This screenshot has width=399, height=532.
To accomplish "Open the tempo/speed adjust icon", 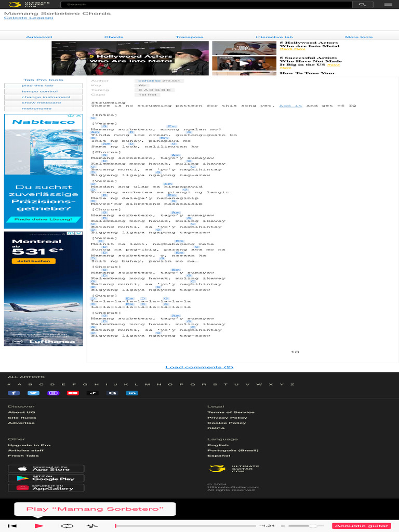I will coord(91,526).
